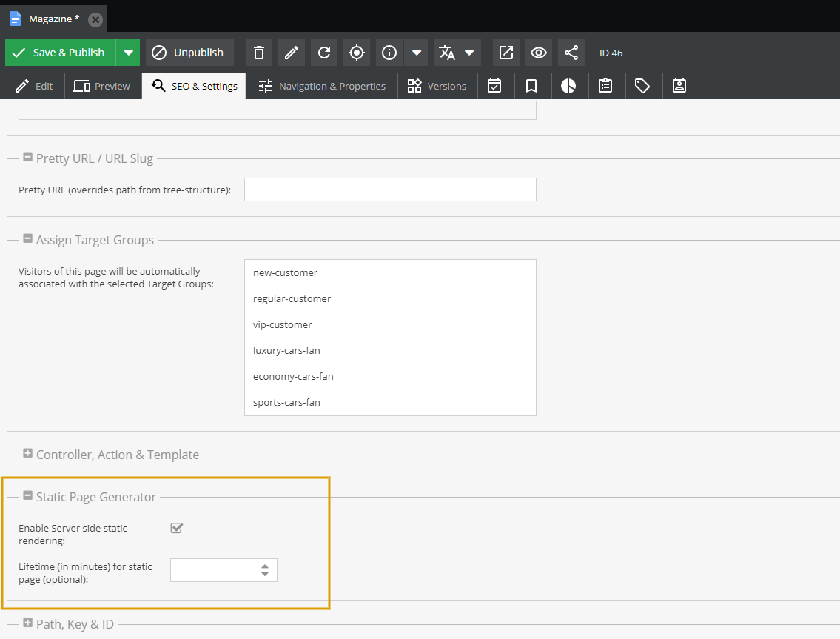The width and height of the screenshot is (840, 639).
Task: Open the document in a new window
Action: 506,53
